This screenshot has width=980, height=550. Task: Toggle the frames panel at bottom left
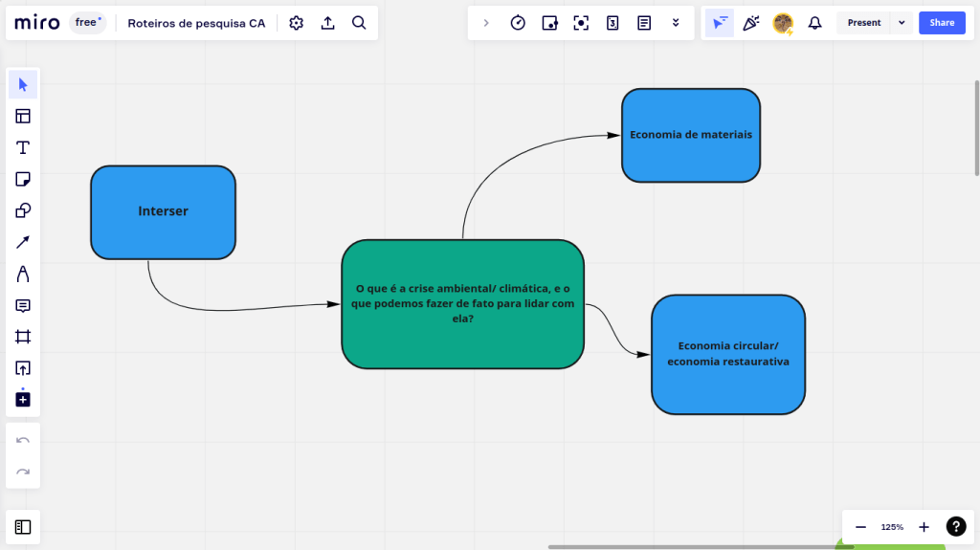23,527
